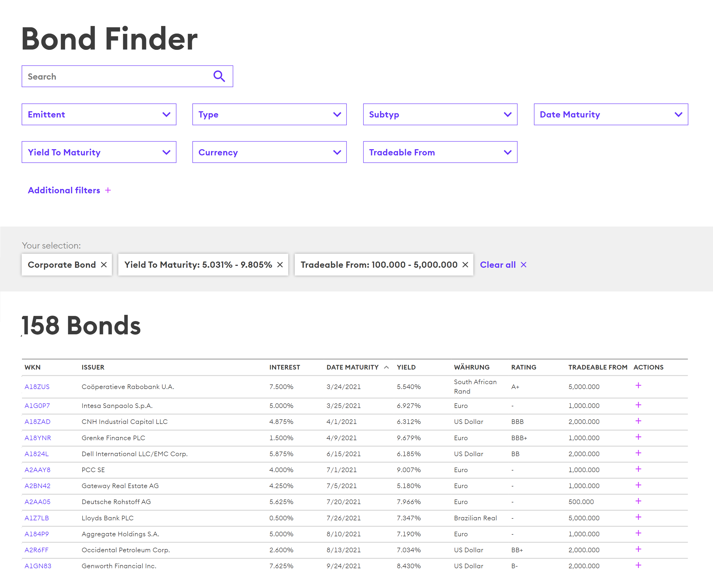Add Occidental Petroleum bond plus icon
Viewport: 713px width, 588px height.
[638, 549]
